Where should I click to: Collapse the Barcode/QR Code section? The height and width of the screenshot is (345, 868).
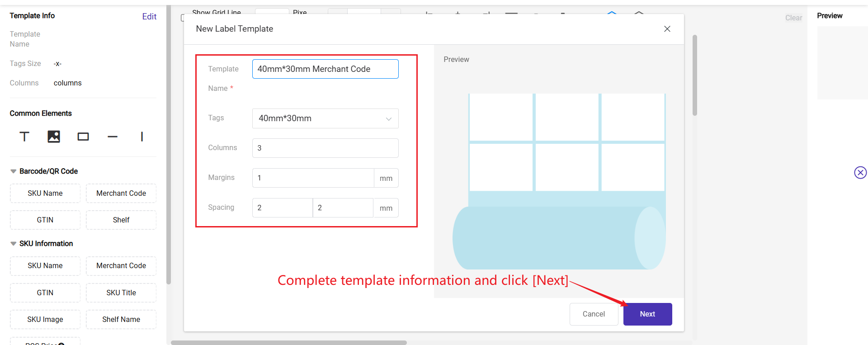coord(14,171)
